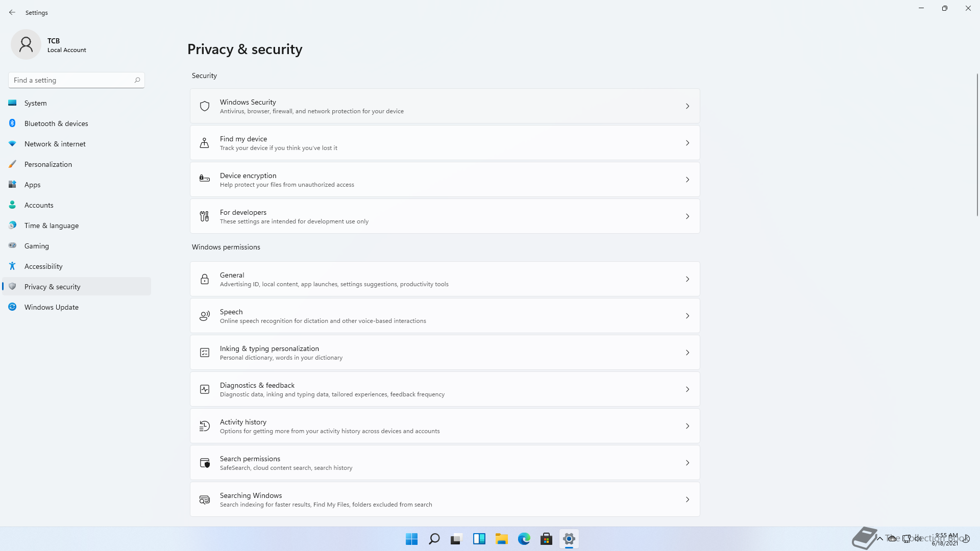
Task: Open Accessibility settings category
Action: [77, 266]
